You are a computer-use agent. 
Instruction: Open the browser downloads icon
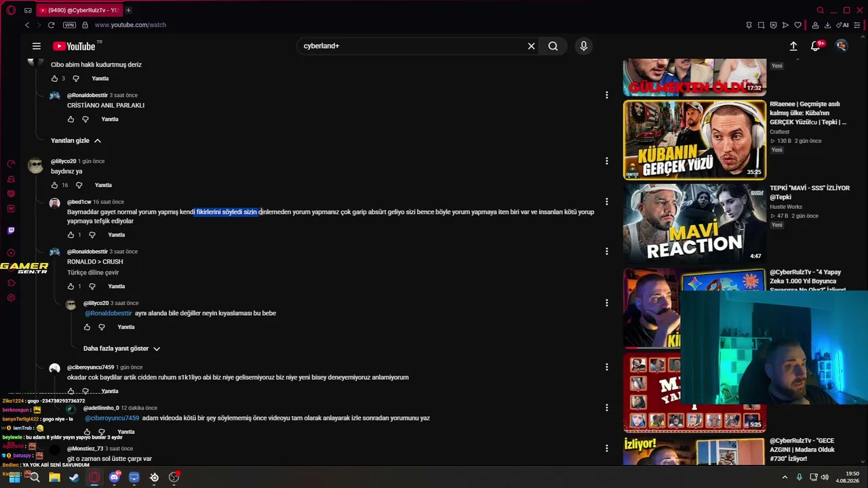pyautogui.click(x=828, y=25)
